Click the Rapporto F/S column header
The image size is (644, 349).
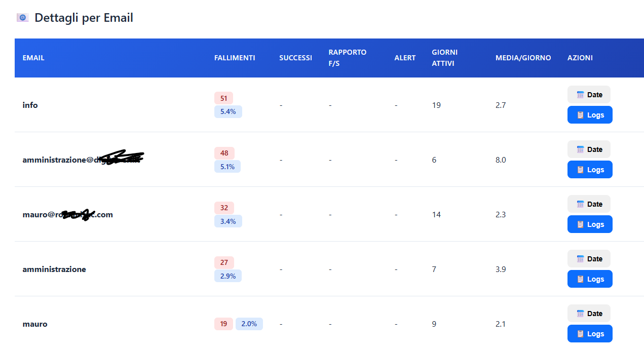[347, 58]
